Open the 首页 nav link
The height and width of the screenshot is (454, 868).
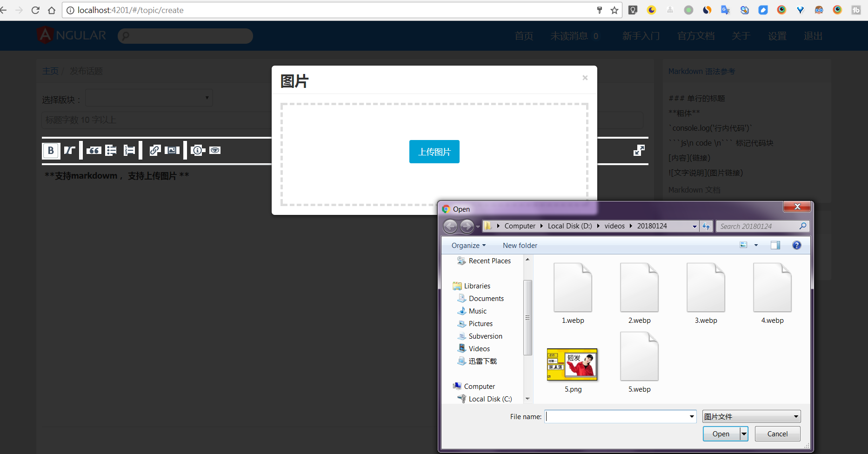tap(524, 36)
